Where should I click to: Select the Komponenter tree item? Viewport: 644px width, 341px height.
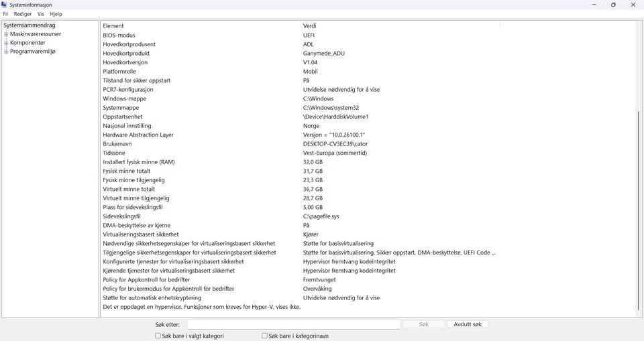point(28,43)
